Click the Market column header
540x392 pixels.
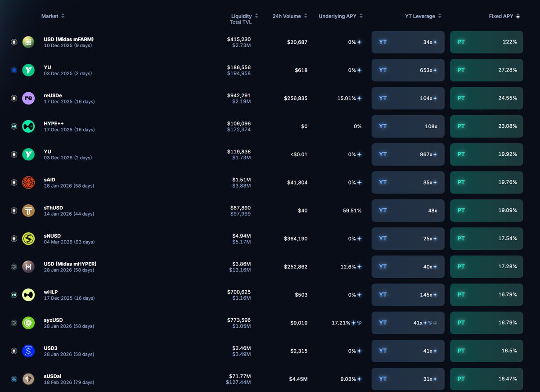49,16
